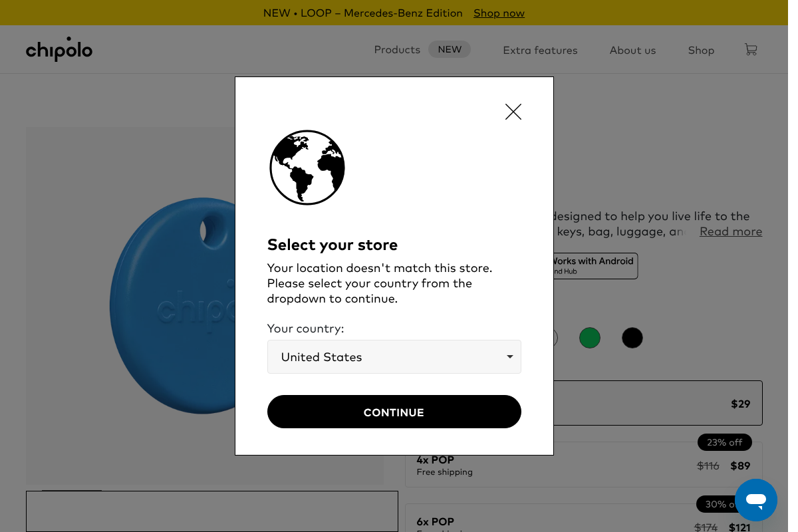Open the Products menu
Image resolution: width=798 pixels, height=532 pixels.
pyautogui.click(x=397, y=50)
